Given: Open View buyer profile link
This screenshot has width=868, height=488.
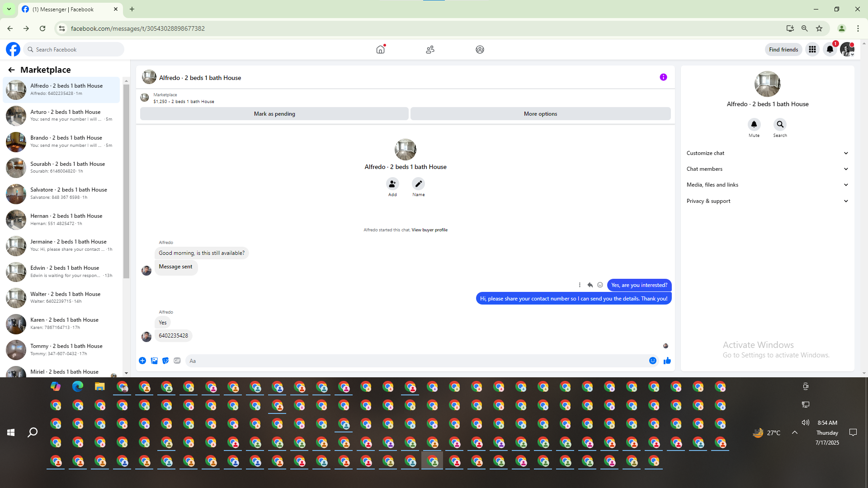Looking at the screenshot, I should 429,230.
